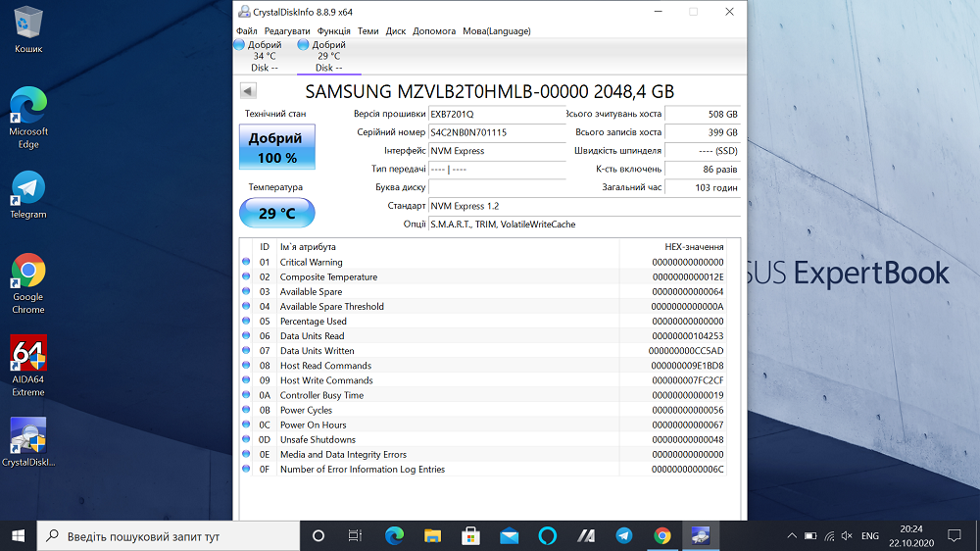Click the taskbar search box
The image size is (980, 551).
coord(169,536)
